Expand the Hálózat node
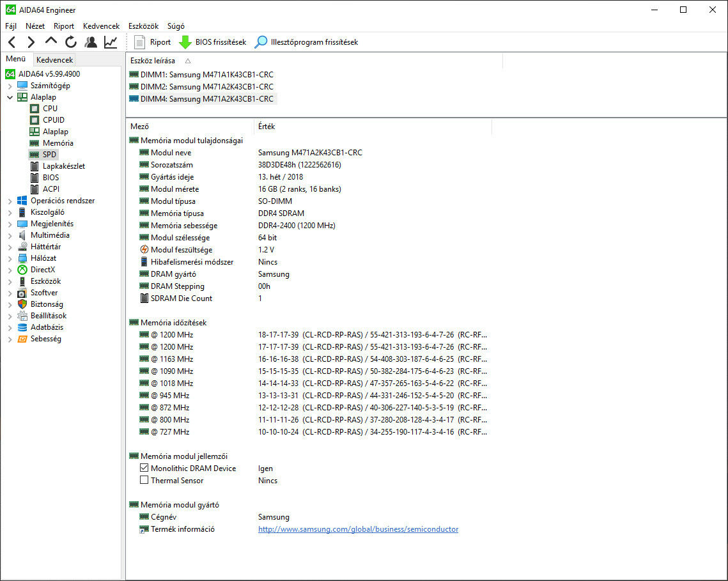This screenshot has width=728, height=581. point(10,259)
